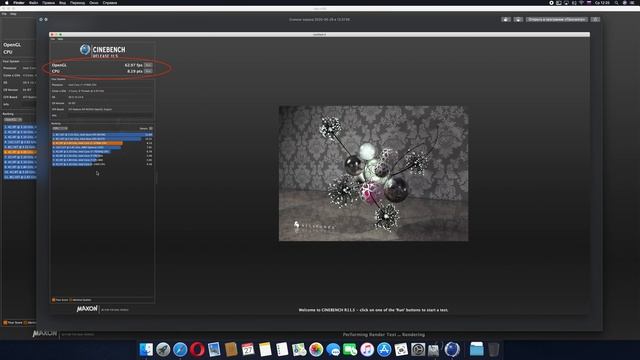The image size is (640, 360).
Task: Open the Screenshot utility icon in Dock
Action: point(401,349)
